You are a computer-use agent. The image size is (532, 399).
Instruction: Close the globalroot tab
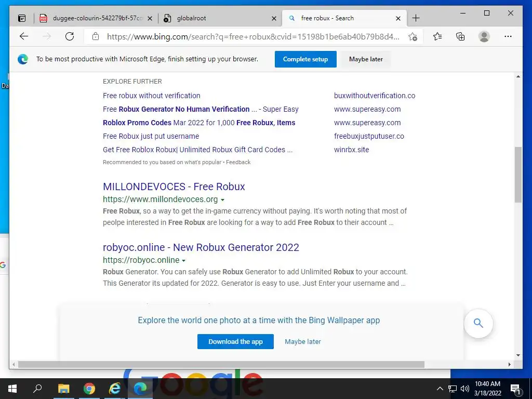coord(274,18)
